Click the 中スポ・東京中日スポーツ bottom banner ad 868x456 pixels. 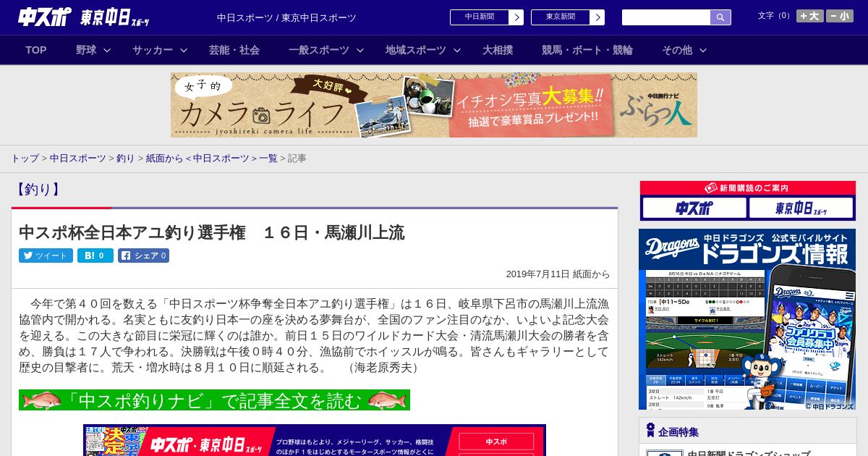click(315, 440)
